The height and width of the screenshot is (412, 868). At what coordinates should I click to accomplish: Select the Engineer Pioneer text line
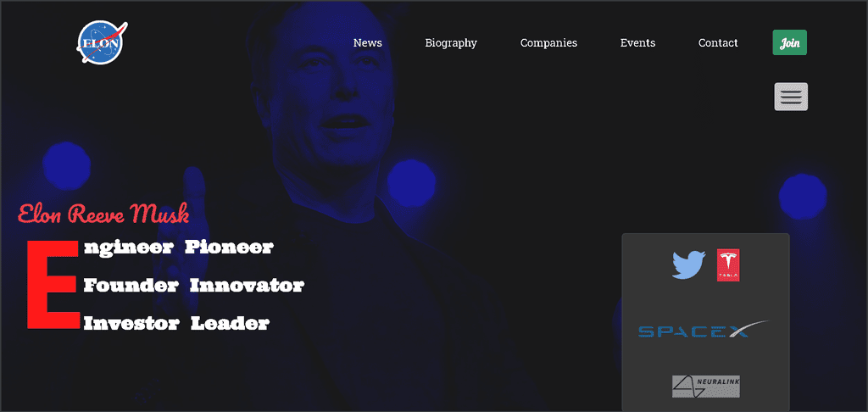click(178, 248)
